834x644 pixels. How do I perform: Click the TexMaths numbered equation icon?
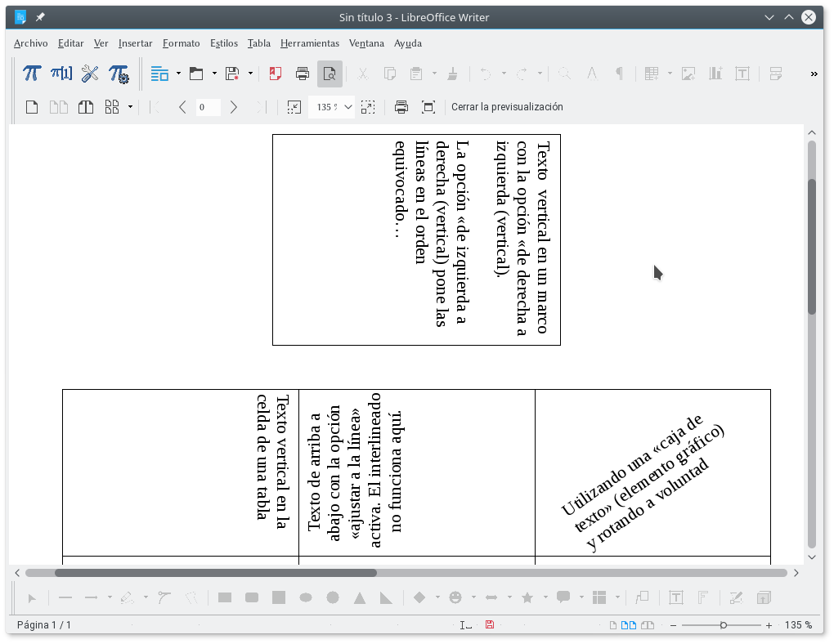tap(60, 73)
